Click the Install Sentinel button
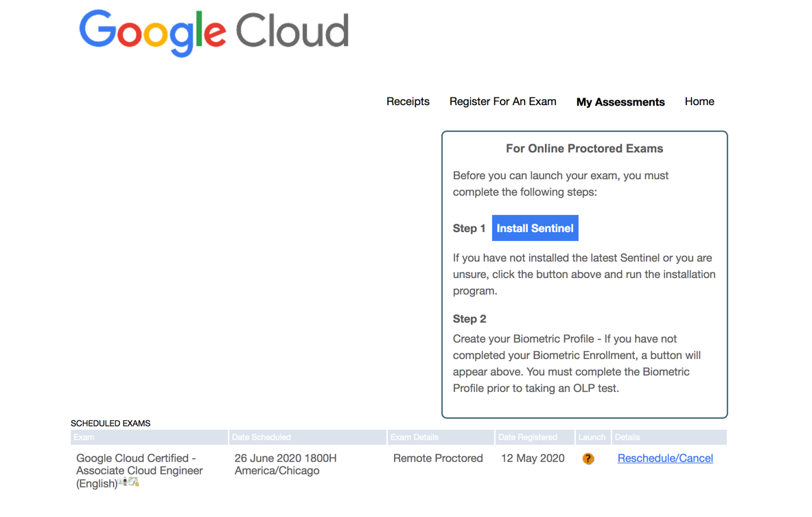812x517 pixels. point(535,228)
